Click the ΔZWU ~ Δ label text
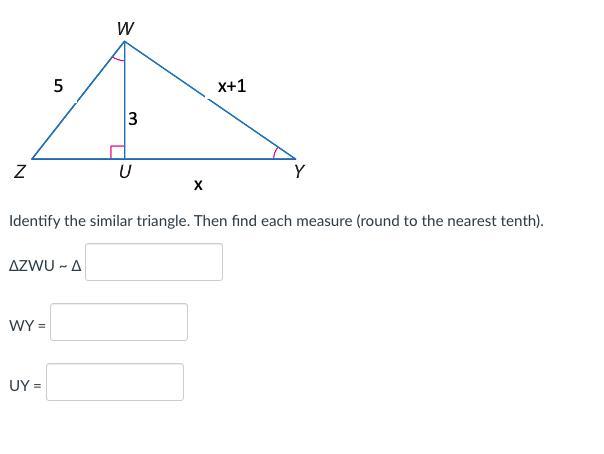Image resolution: width=604 pixels, height=454 pixels. click(x=45, y=266)
